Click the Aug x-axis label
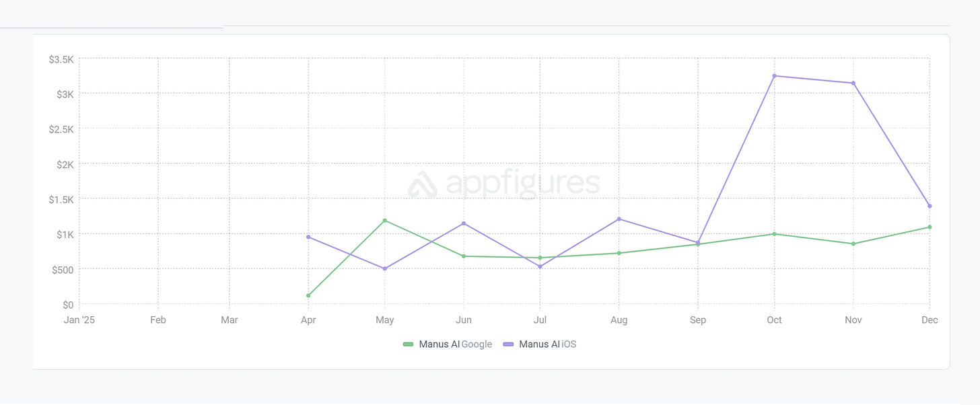Image resolution: width=980 pixels, height=405 pixels. pos(619,320)
